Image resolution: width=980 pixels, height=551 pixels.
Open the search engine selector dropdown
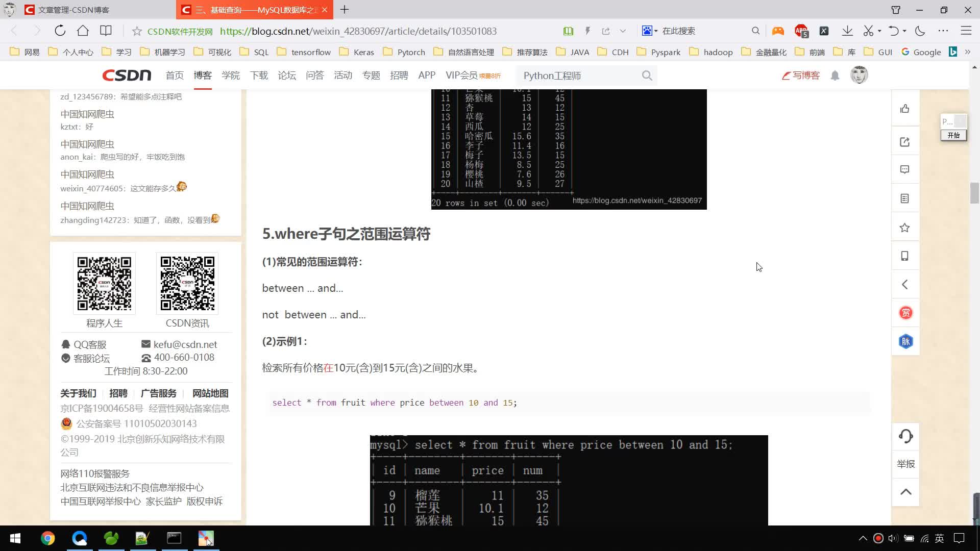pyautogui.click(x=650, y=31)
